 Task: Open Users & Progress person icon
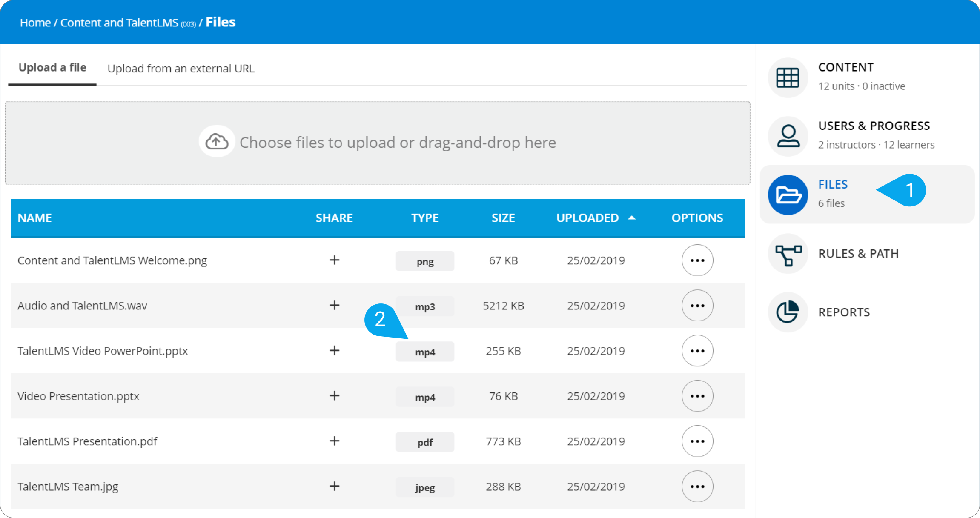point(788,136)
